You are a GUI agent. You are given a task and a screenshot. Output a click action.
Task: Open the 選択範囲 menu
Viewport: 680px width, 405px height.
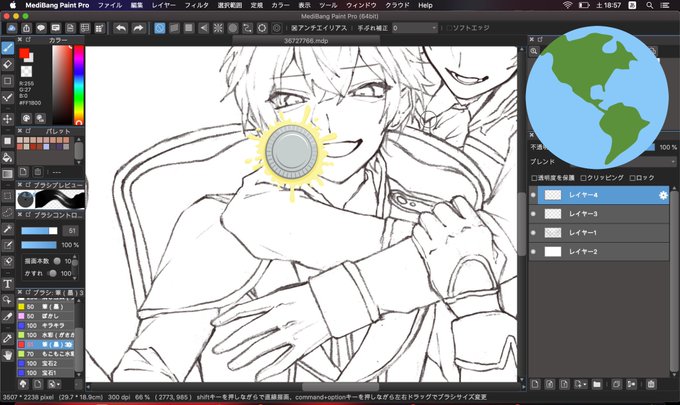point(229,5)
